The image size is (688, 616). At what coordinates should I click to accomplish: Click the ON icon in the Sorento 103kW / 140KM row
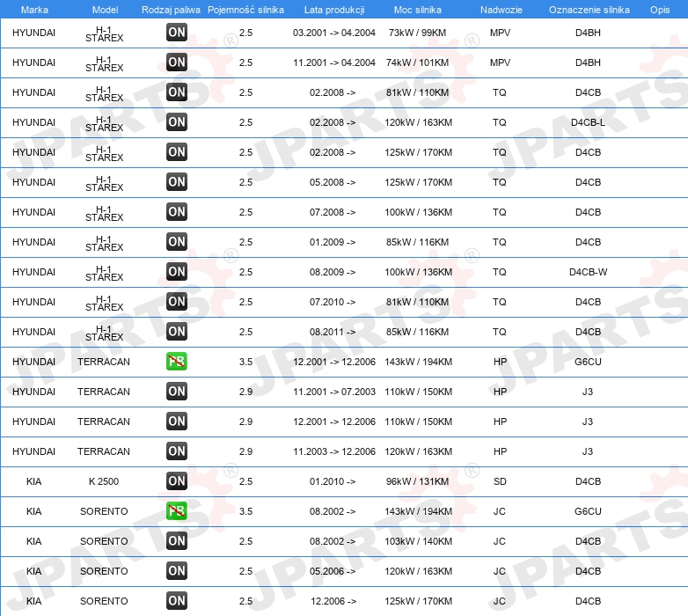(177, 541)
